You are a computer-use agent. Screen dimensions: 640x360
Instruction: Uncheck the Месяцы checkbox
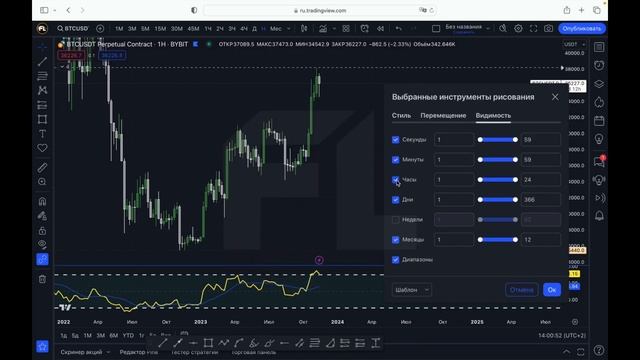[396, 240]
